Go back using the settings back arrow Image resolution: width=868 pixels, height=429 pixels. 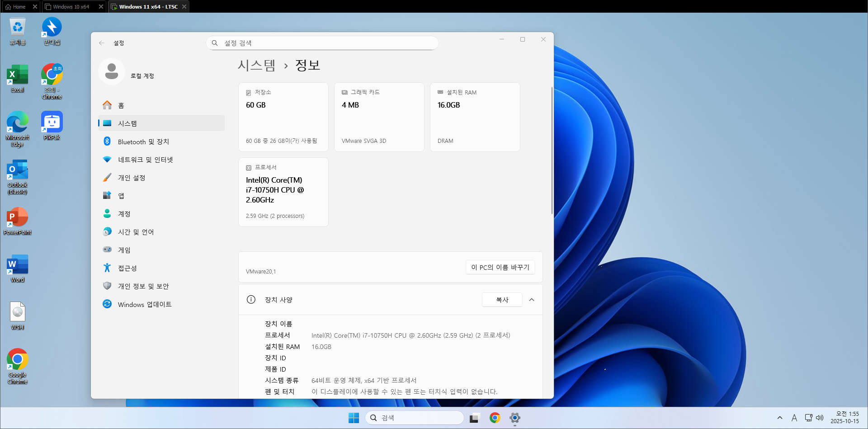tap(102, 43)
